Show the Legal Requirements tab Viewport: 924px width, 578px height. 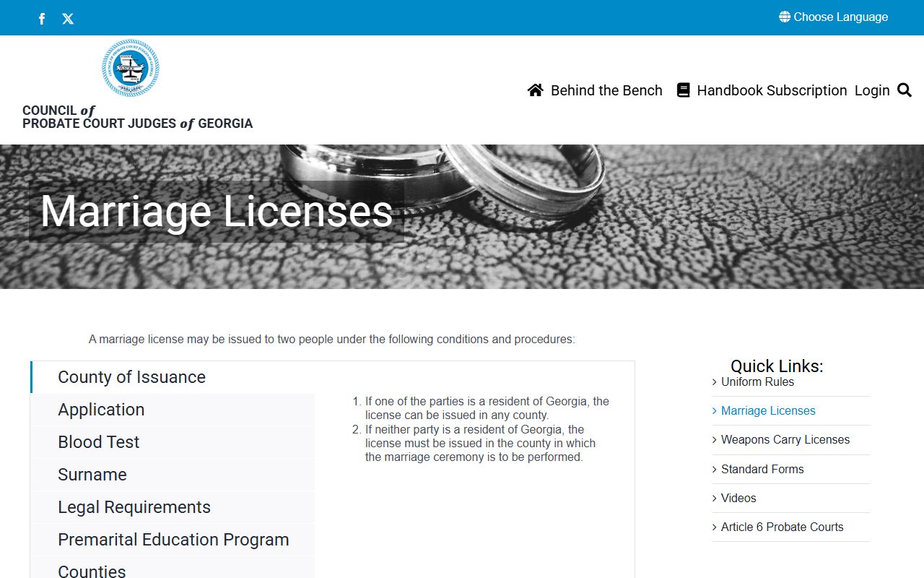click(x=173, y=507)
